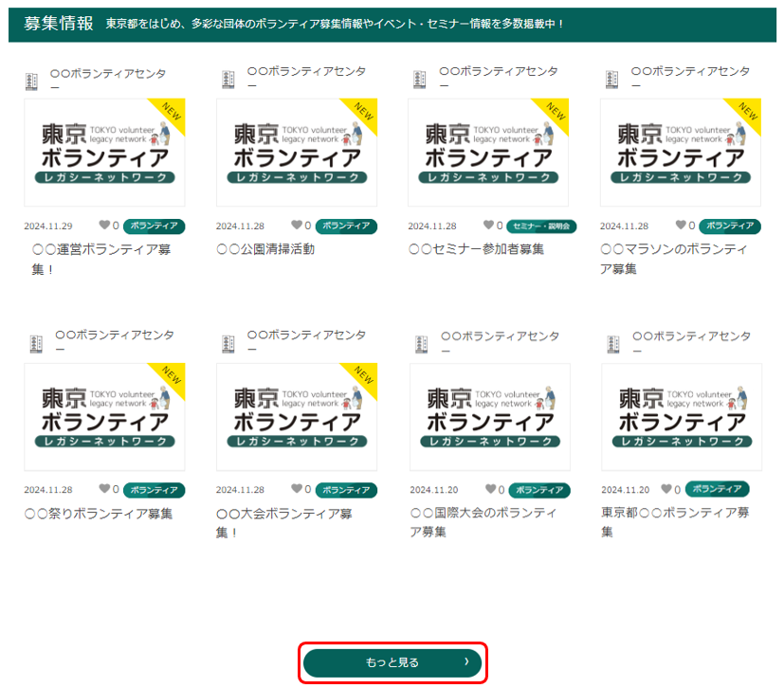Like the ○○国際大会のボランティア募集 card
This screenshot has width=784, height=688.
tap(490, 489)
